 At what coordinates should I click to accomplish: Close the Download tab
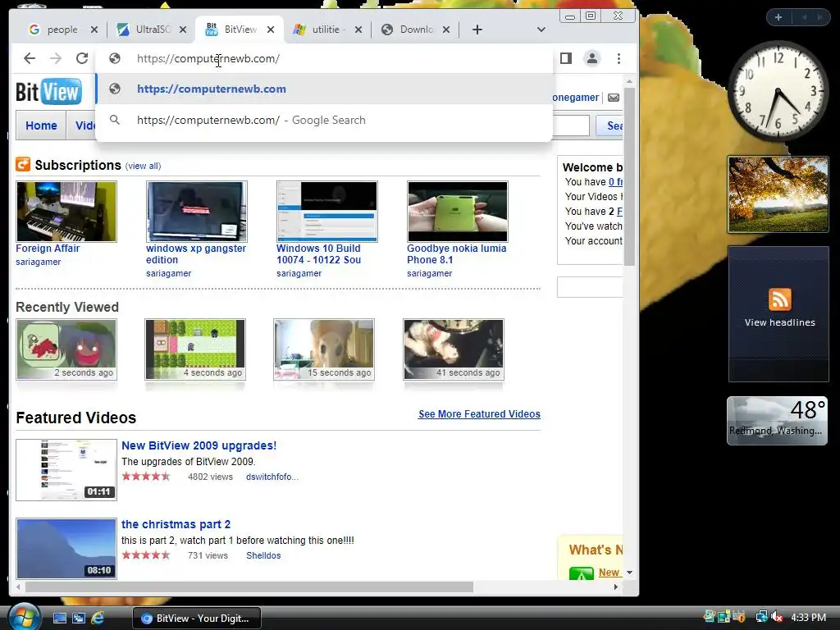tap(446, 30)
